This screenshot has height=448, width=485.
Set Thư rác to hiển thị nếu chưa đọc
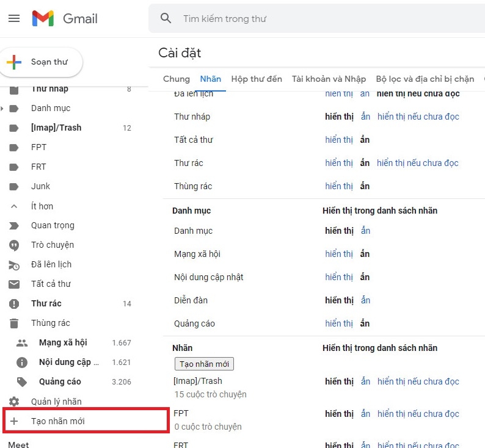pyautogui.click(x=418, y=163)
